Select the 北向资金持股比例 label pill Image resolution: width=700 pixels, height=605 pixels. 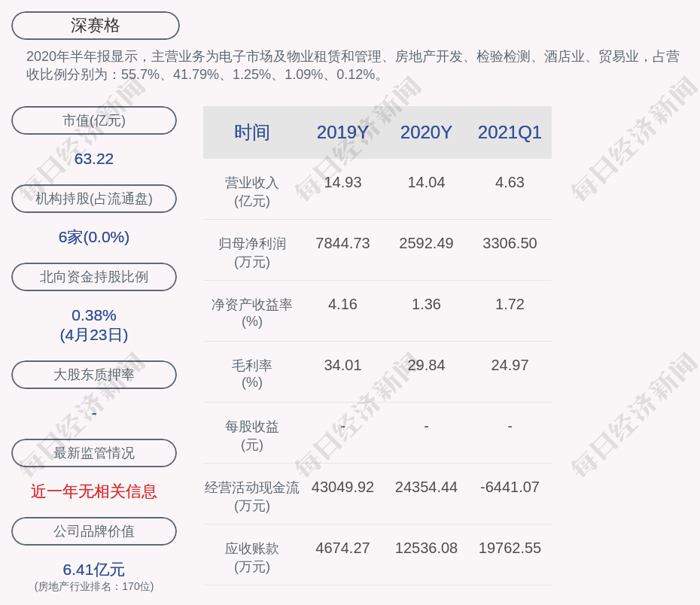pyautogui.click(x=94, y=277)
